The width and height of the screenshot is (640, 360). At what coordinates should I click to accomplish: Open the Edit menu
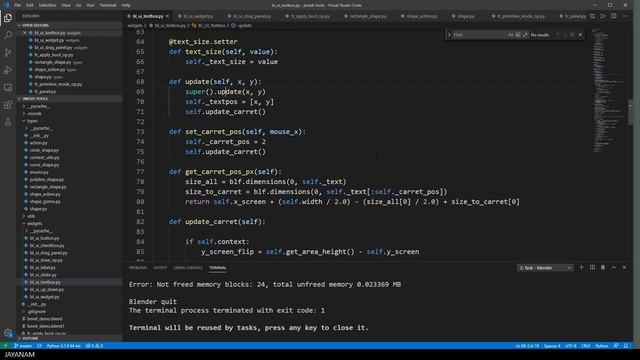(x=30, y=5)
